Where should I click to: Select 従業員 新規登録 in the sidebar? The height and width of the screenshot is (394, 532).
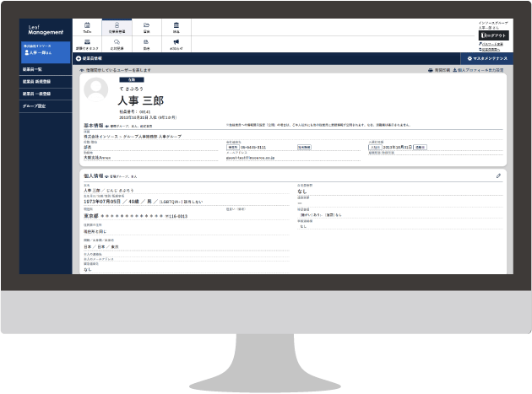[x=46, y=81]
